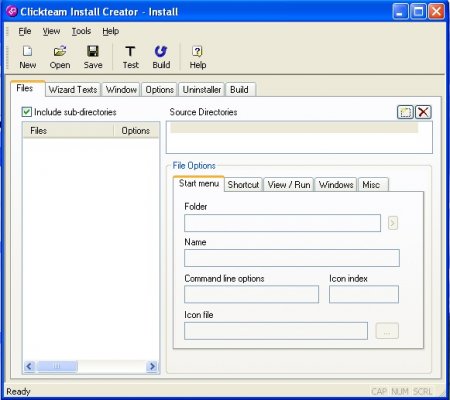This screenshot has width=450, height=400.
Task: Select the Start menu file options tab
Action: pyautogui.click(x=199, y=183)
